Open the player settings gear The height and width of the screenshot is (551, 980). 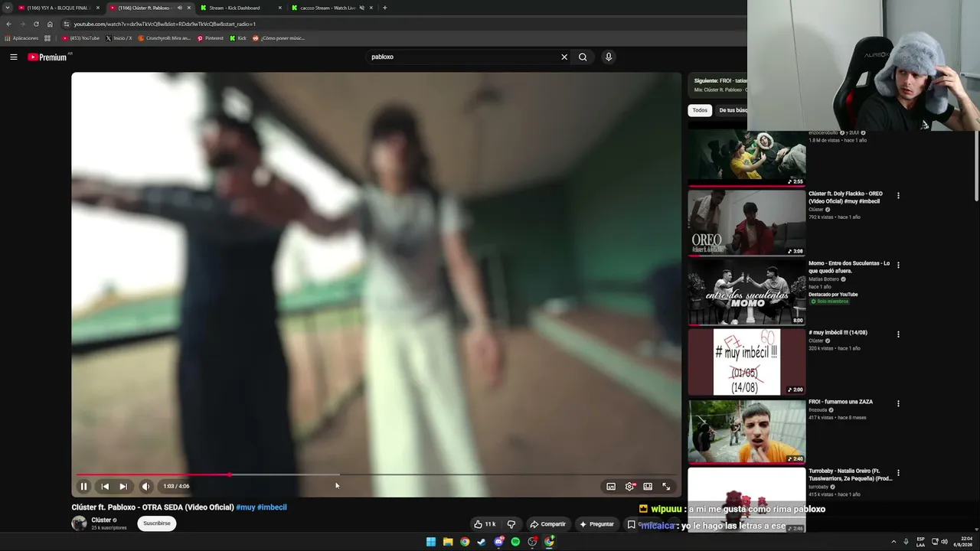[629, 486]
